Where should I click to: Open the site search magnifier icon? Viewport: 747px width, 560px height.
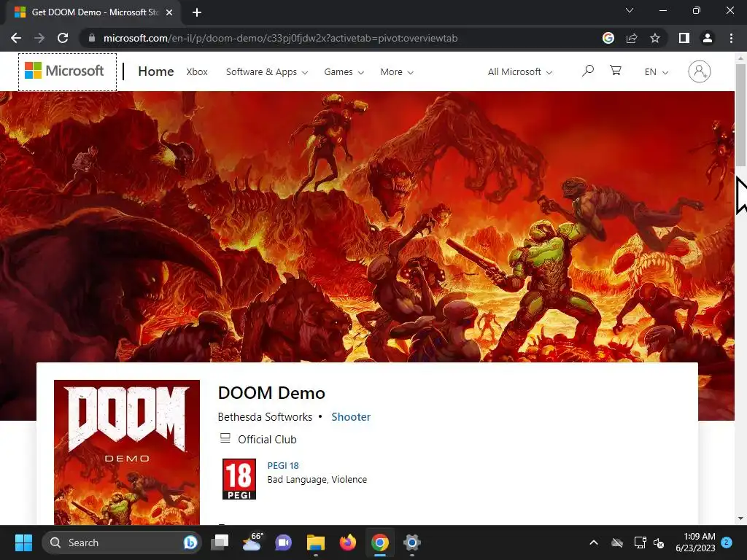click(588, 71)
